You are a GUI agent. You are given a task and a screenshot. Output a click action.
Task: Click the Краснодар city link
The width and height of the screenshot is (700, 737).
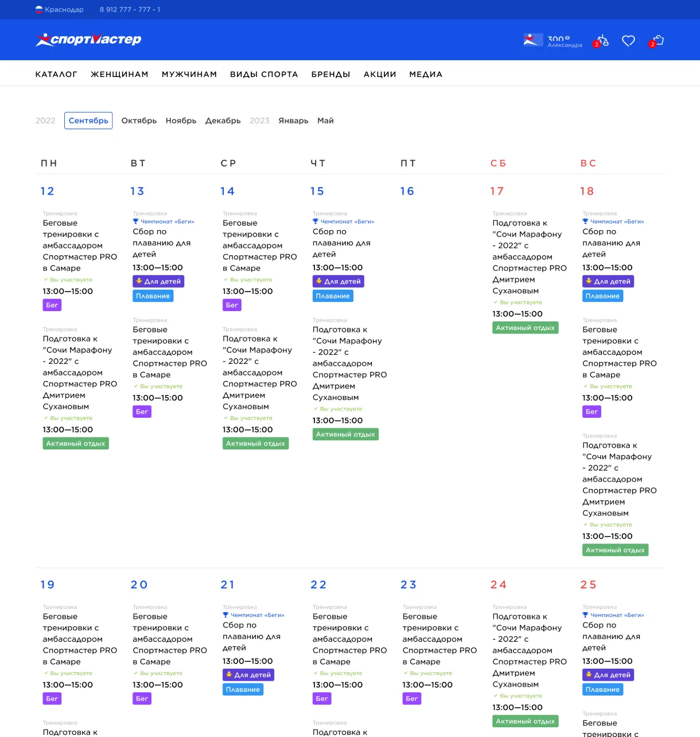[64, 10]
